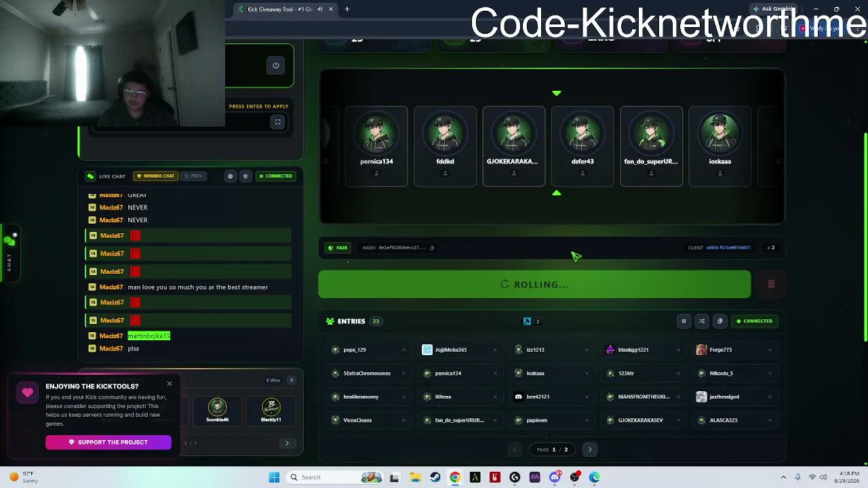The image size is (868, 488).
Task: Select the loskaaa card in the roller
Action: tap(719, 146)
